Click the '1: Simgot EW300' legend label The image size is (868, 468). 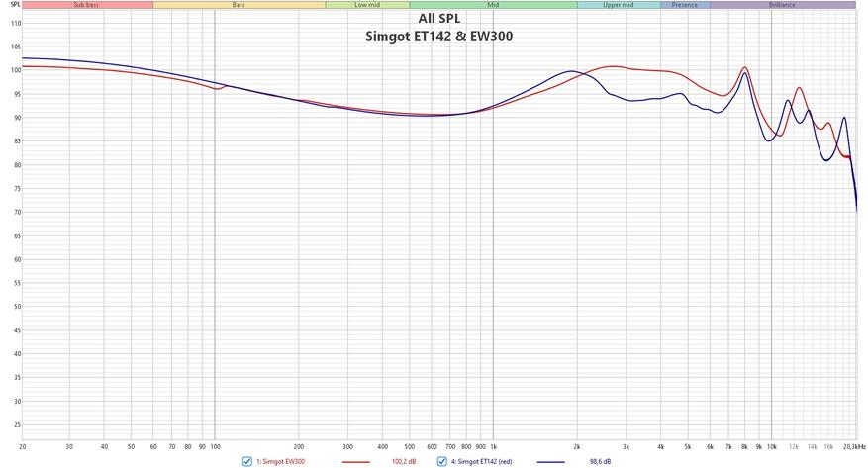click(280, 461)
